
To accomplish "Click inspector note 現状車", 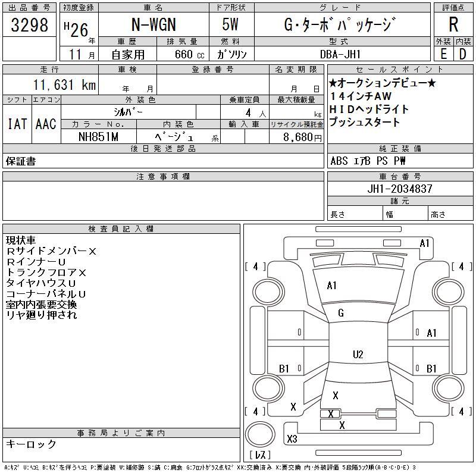I will (21, 240).
